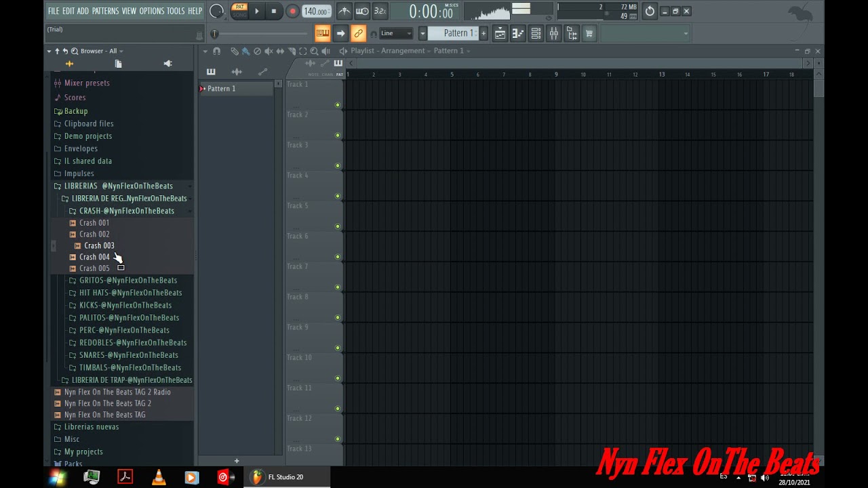Click the browser collapse structure up-arrow
Viewport: 868px width, 488px height.
(x=57, y=51)
